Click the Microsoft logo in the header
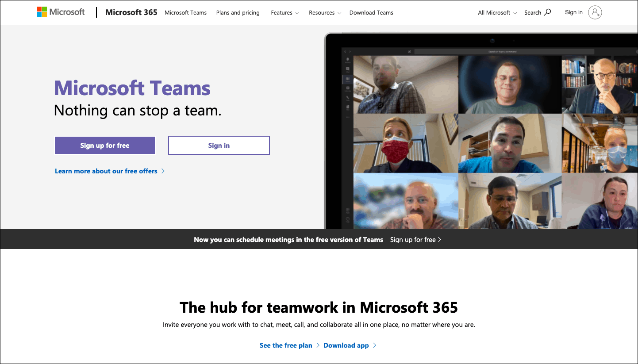Viewport: 638px width, 364px height. (x=61, y=12)
